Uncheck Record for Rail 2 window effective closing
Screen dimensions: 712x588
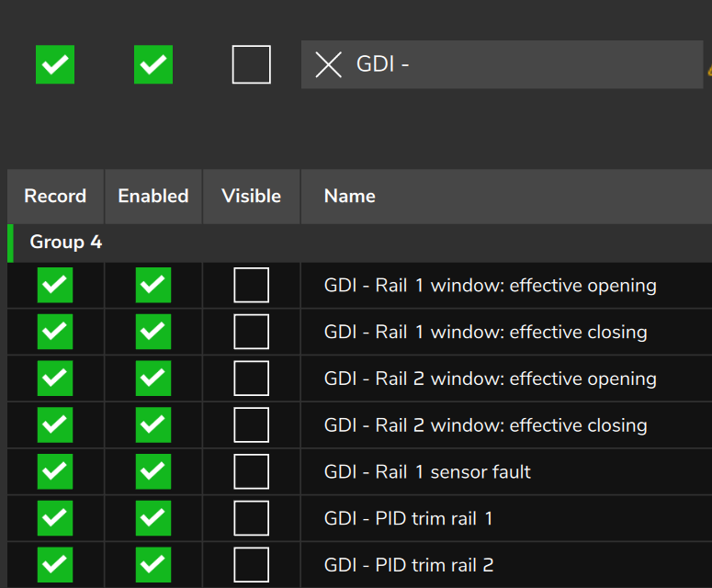point(55,425)
